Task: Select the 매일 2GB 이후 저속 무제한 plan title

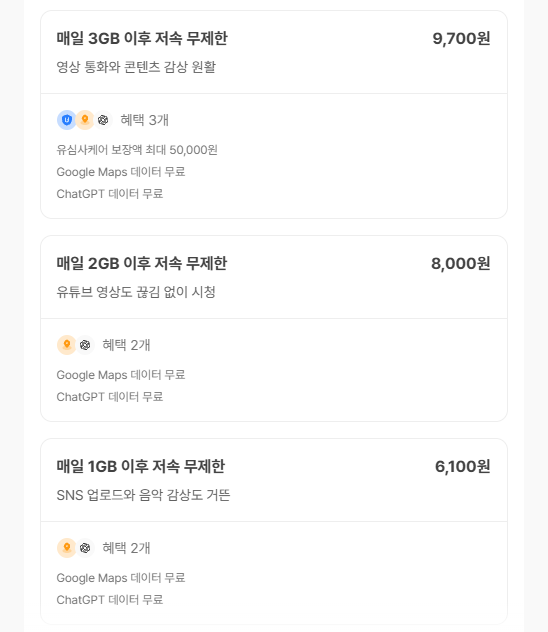Action: 142,263
